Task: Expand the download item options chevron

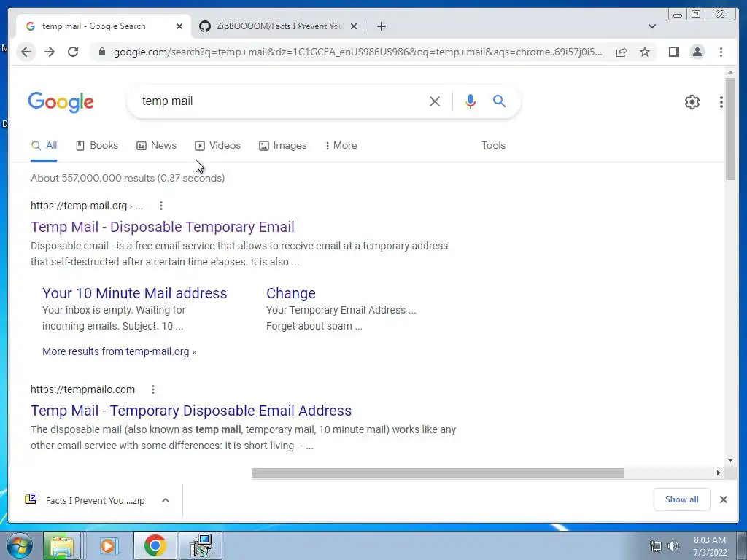Action: 166,500
